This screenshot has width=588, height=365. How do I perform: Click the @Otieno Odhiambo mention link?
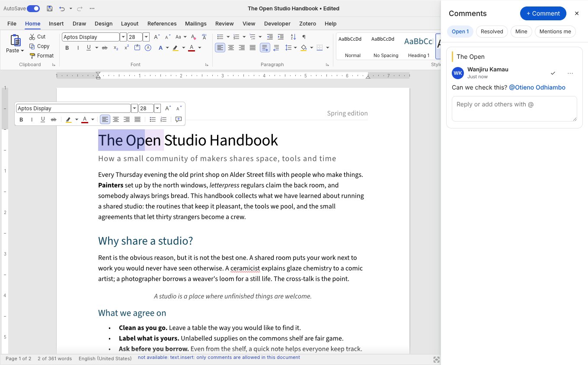tap(537, 87)
